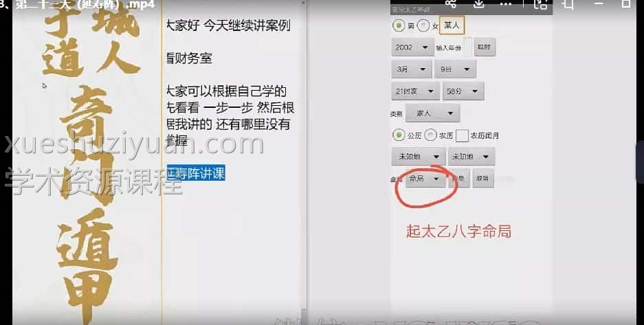Tick the 农历闰月 checkbox
Screen dimensions: 644x325
tap(462, 135)
